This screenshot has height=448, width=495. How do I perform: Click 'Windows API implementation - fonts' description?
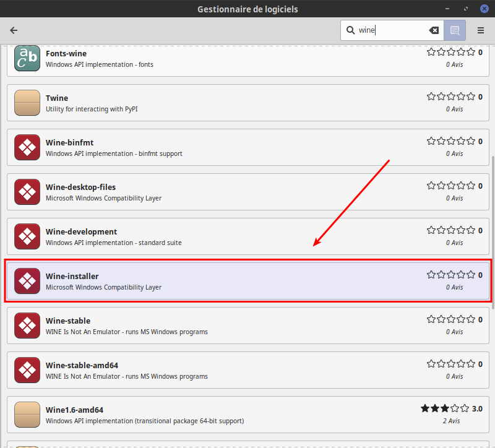pyautogui.click(x=100, y=65)
